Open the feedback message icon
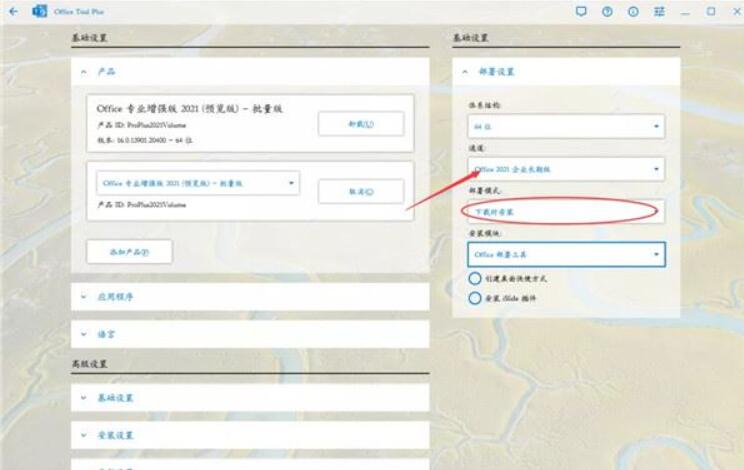The image size is (744, 470). pyautogui.click(x=581, y=11)
